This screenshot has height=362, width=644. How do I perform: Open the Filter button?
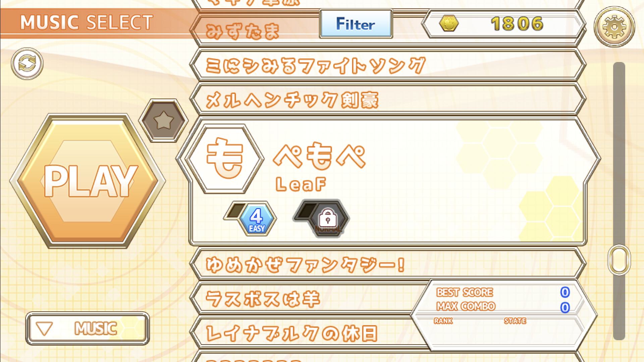[x=356, y=24]
